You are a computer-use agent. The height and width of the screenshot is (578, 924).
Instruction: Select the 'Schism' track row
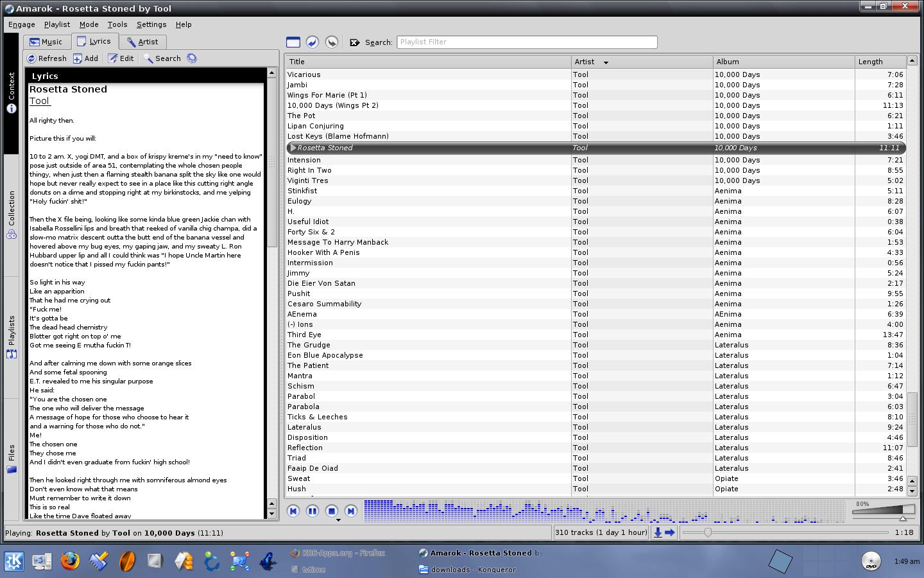tap(596, 386)
